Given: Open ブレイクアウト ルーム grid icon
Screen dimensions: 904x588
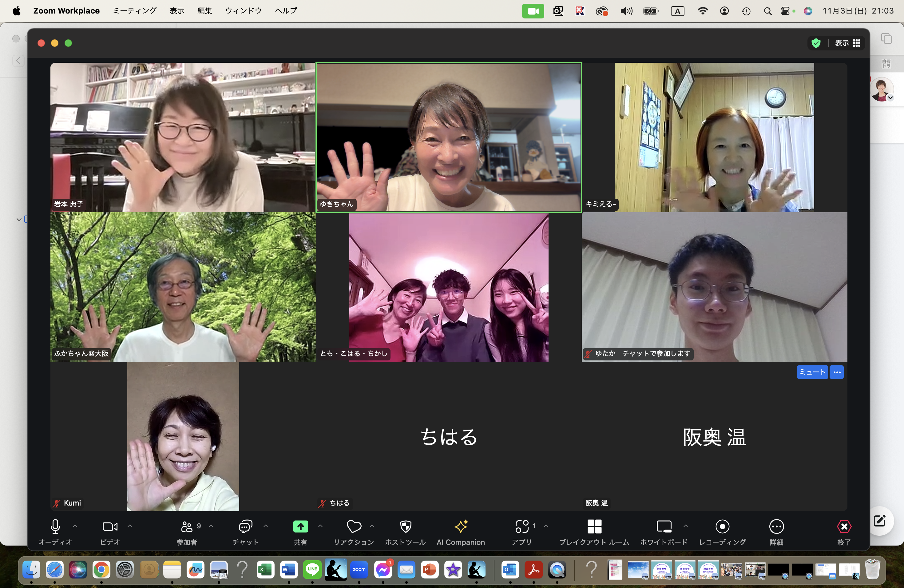Looking at the screenshot, I should tap(594, 527).
